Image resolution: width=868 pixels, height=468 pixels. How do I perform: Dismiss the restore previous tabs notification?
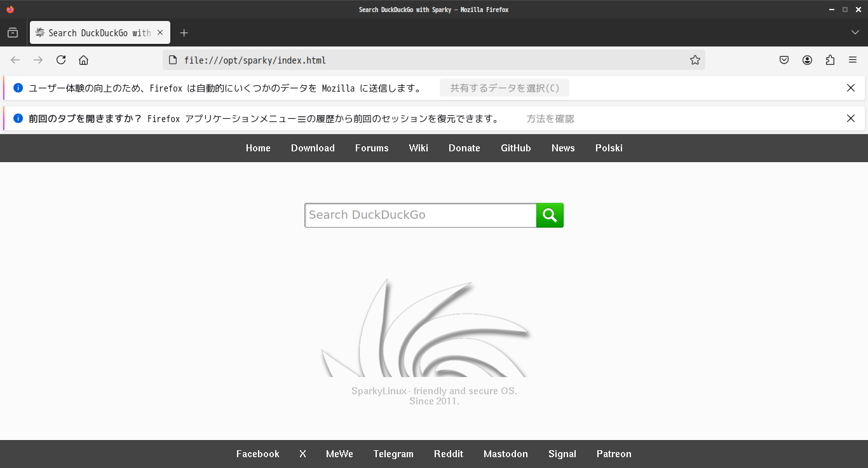851,118
